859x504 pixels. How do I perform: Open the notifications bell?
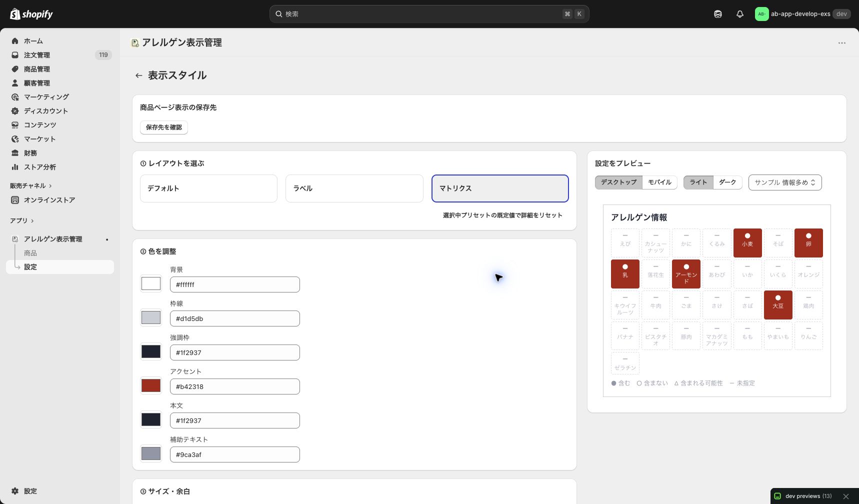pyautogui.click(x=740, y=14)
